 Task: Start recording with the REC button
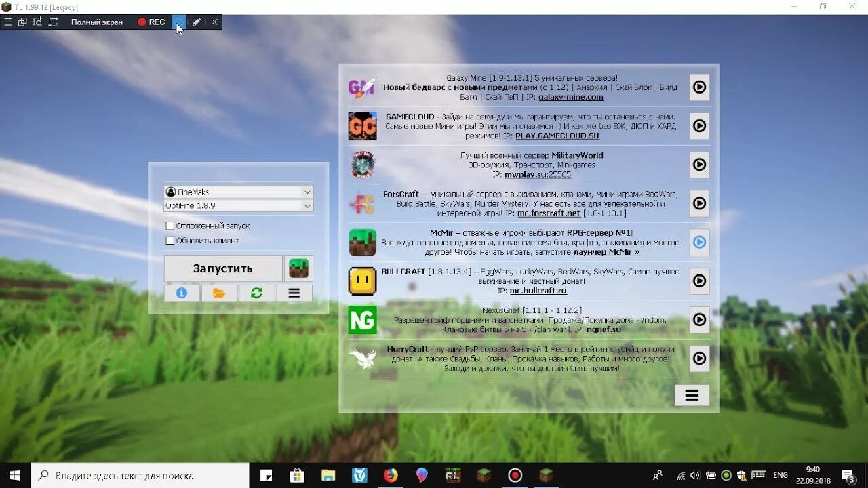click(x=151, y=22)
